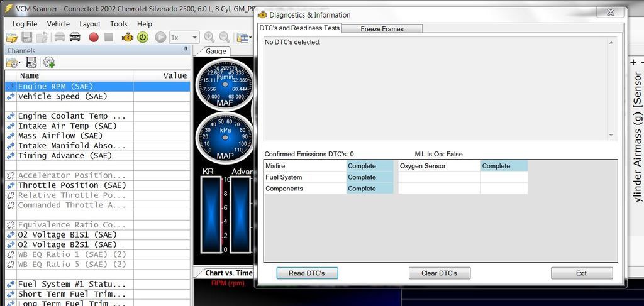Click the save channel config disk icon
The image size is (644, 306).
click(x=31, y=62)
